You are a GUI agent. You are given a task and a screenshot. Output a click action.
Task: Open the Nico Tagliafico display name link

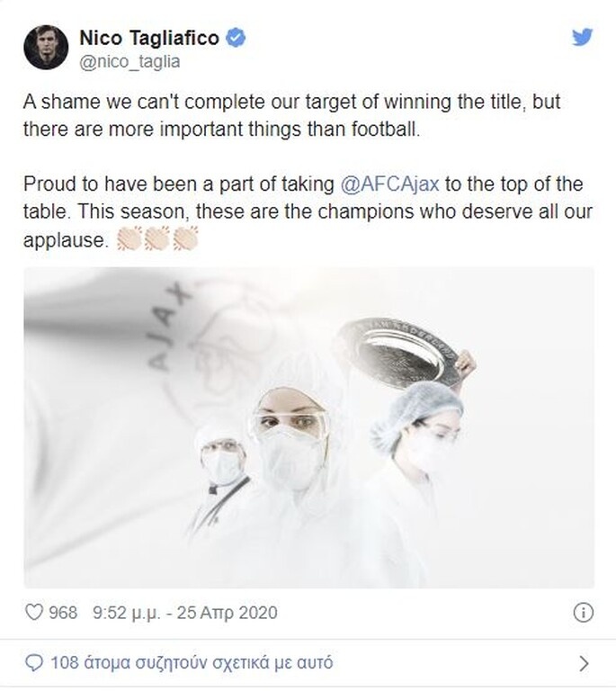tap(148, 38)
